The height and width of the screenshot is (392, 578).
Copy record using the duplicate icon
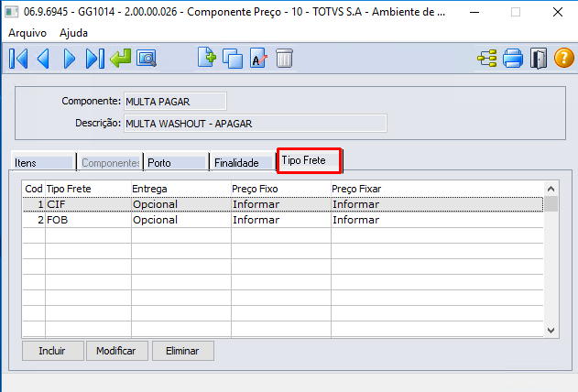point(233,59)
